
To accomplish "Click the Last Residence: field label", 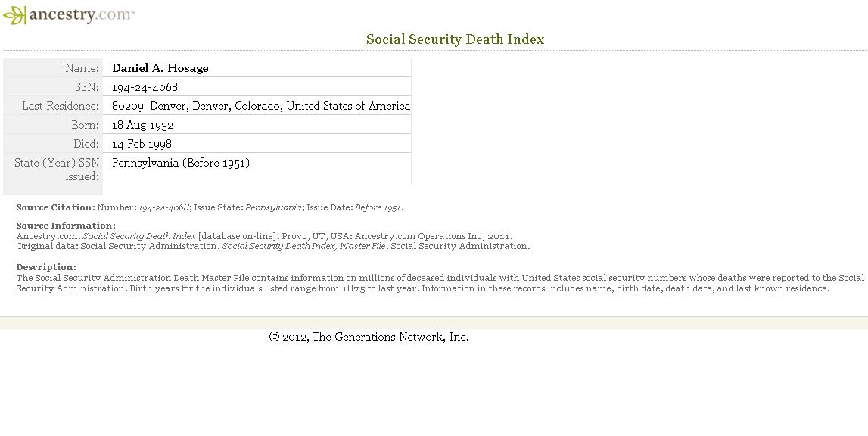I will 61,106.
